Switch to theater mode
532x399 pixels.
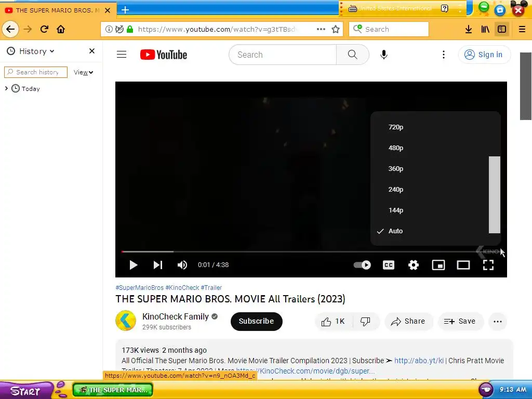tap(463, 265)
